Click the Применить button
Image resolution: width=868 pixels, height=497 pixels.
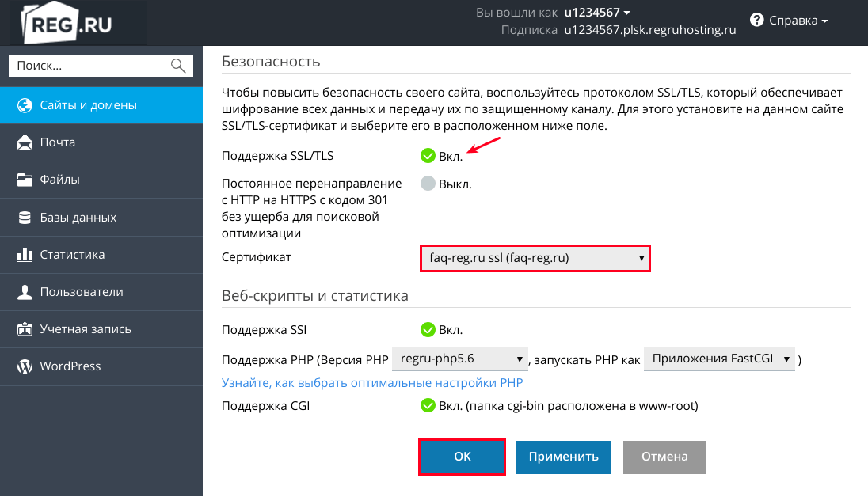(563, 457)
